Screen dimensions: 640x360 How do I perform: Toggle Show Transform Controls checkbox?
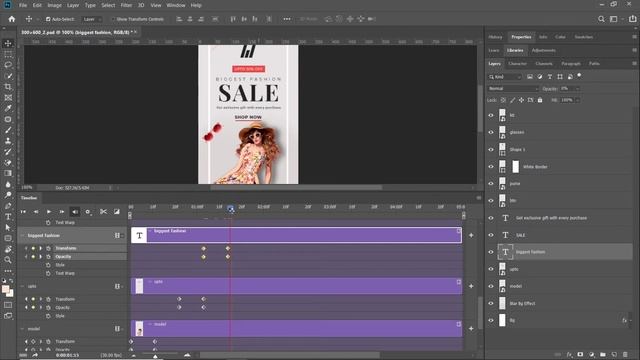tap(113, 19)
